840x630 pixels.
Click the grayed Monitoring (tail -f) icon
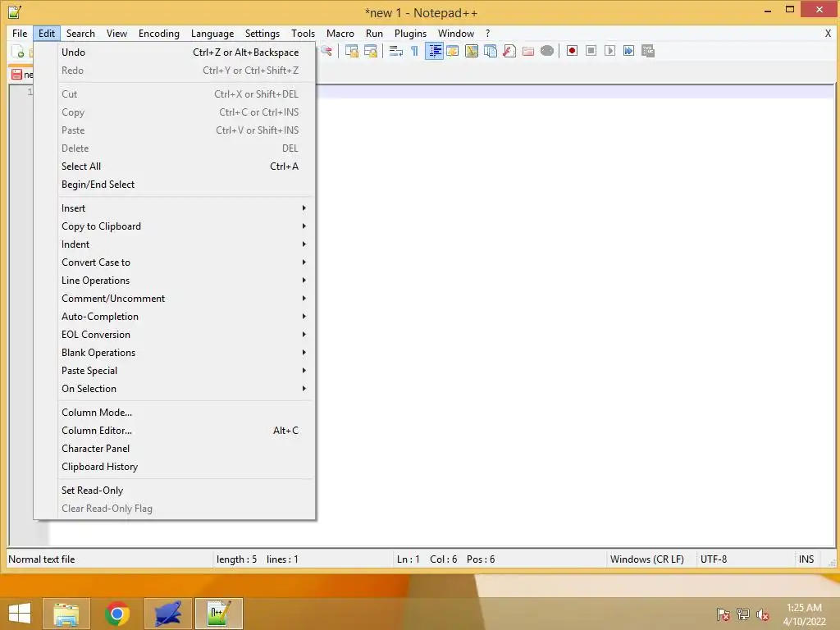tap(547, 51)
